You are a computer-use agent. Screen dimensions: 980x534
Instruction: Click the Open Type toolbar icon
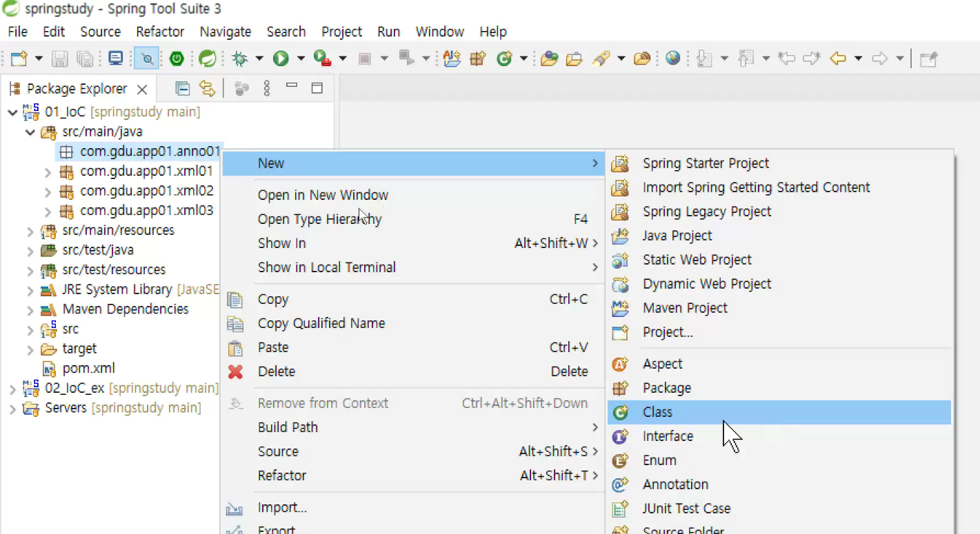point(549,59)
